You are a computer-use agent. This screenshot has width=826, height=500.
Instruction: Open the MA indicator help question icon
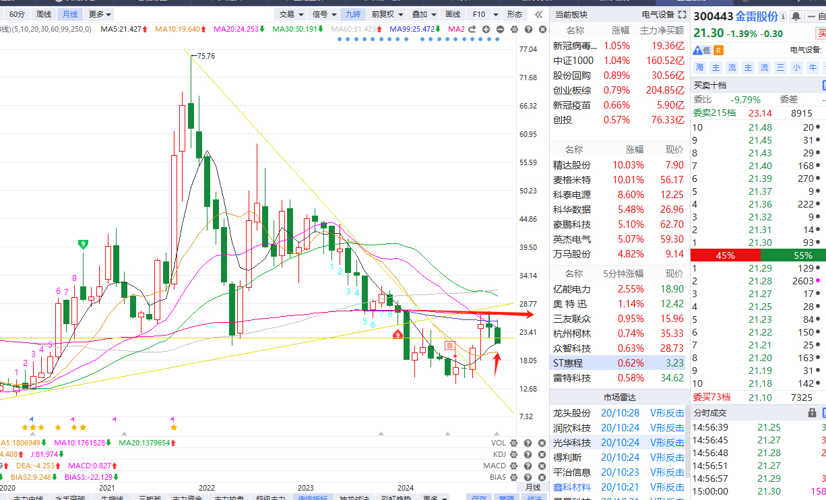tap(528, 30)
